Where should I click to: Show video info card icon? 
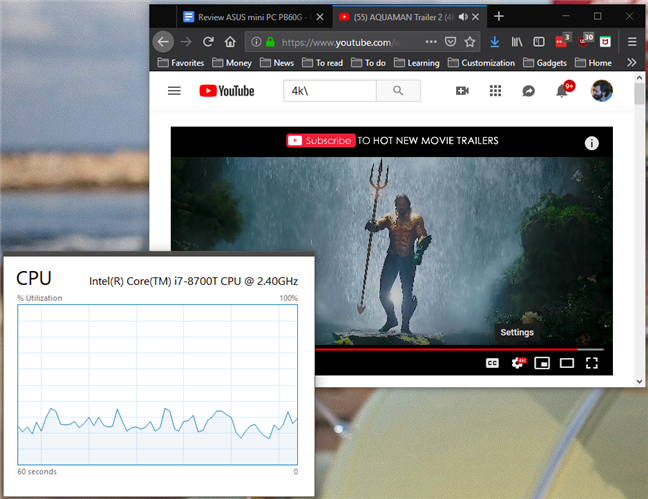pyautogui.click(x=591, y=143)
